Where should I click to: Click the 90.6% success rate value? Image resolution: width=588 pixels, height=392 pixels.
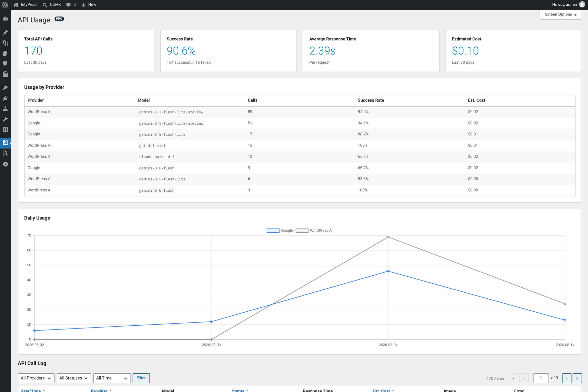pyautogui.click(x=181, y=51)
